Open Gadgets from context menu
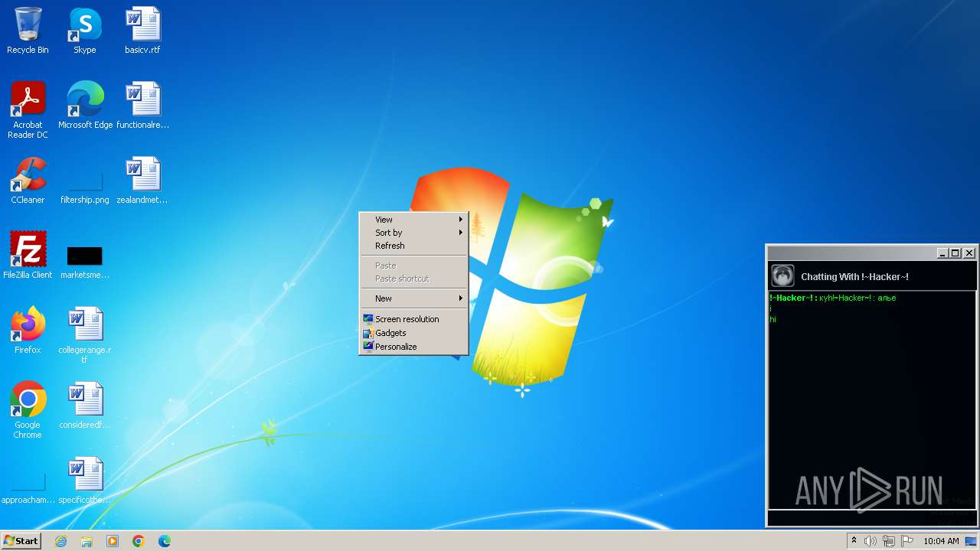 click(x=413, y=333)
